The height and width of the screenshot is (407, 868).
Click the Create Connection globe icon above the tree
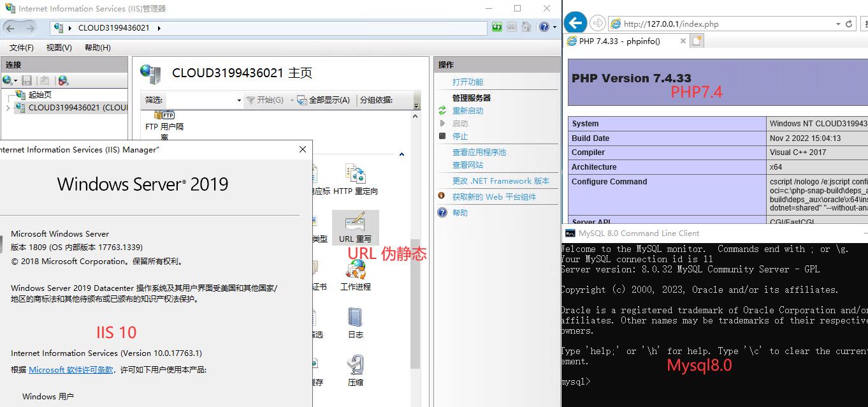[7, 80]
